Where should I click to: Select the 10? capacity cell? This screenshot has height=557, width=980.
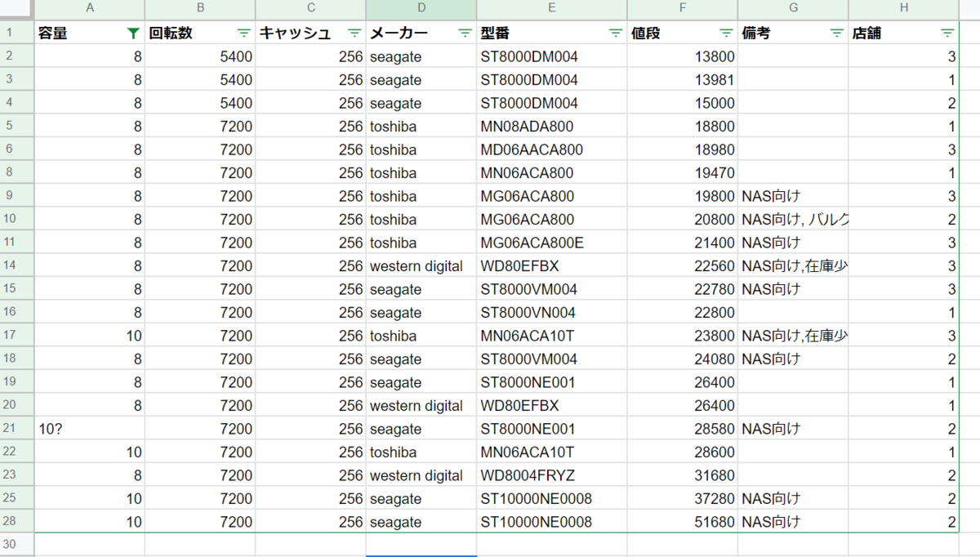coord(90,429)
